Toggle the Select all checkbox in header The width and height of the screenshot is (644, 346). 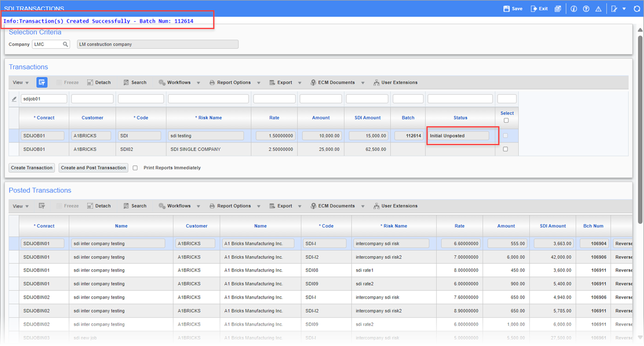coord(506,121)
